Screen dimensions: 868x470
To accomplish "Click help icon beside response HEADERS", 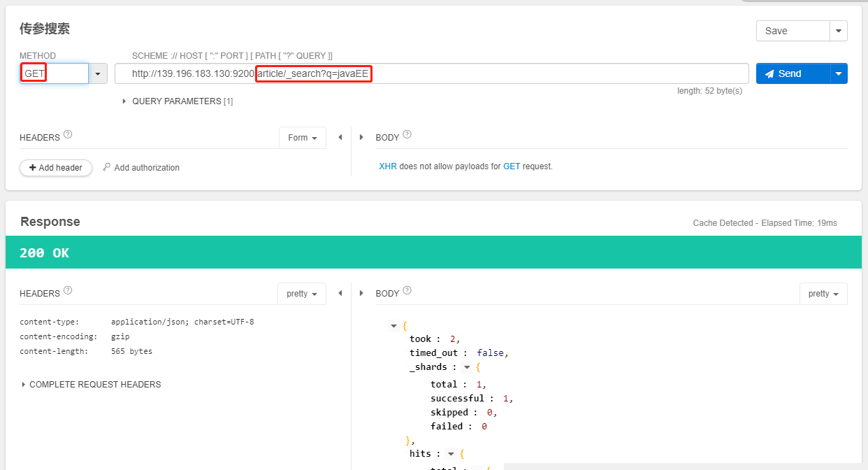I will pos(68,290).
